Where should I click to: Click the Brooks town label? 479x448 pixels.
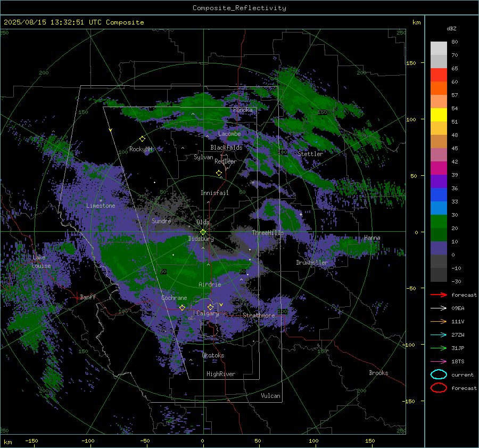pyautogui.click(x=378, y=373)
